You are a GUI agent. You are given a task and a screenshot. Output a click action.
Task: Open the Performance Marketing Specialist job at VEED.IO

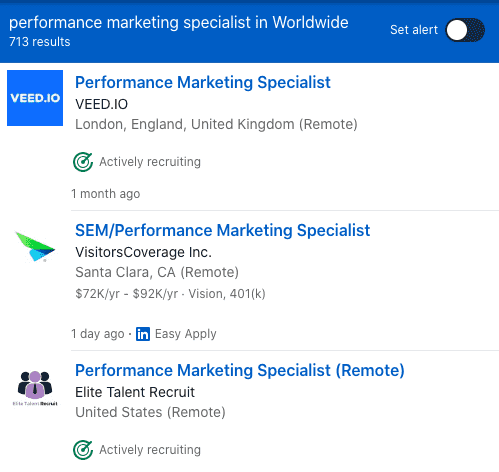pyautogui.click(x=203, y=82)
